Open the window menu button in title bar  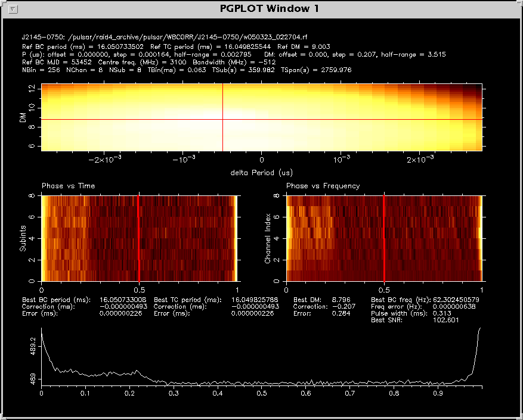click(14, 9)
